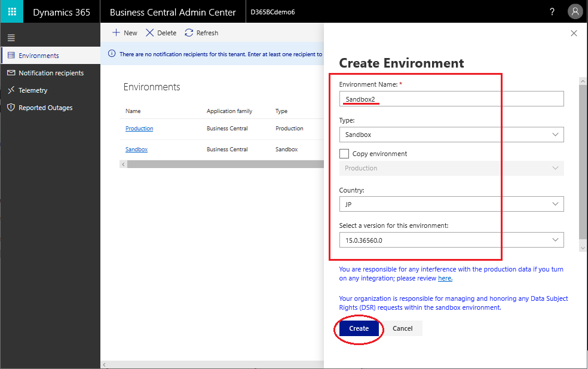Click the D365BCdemo6 tenant name
This screenshot has width=588, height=369.
coord(272,12)
